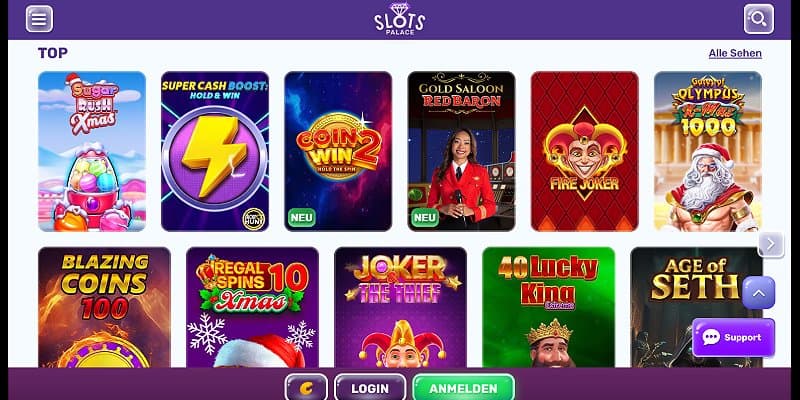The width and height of the screenshot is (800, 400).
Task: Select the Blazing Coins 100 game
Action: pos(105,308)
